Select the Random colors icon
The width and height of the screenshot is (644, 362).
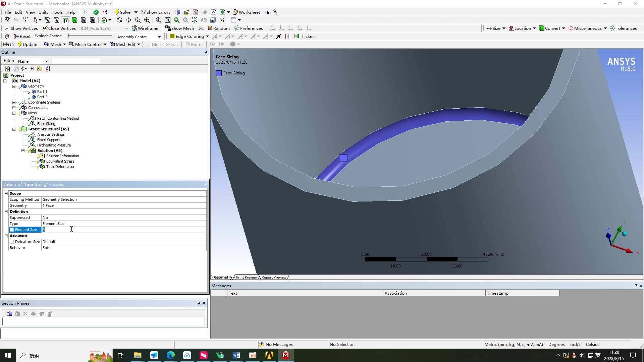pyautogui.click(x=219, y=28)
